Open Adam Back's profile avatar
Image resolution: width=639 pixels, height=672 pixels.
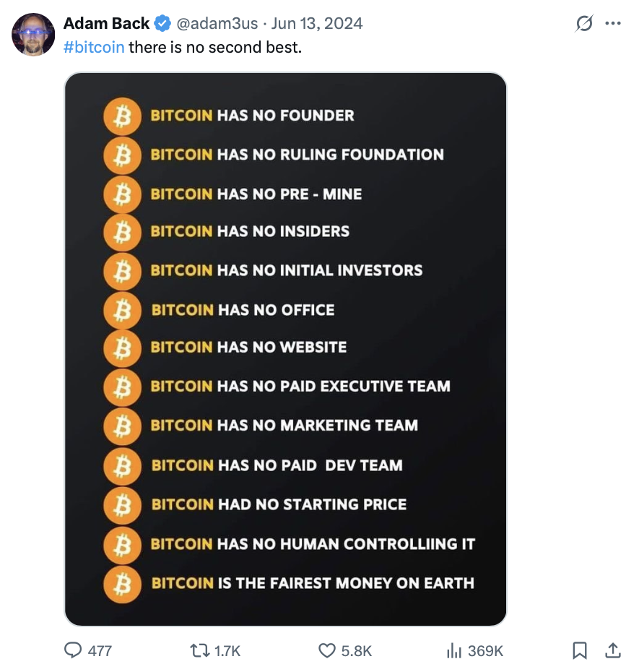pos(33,35)
